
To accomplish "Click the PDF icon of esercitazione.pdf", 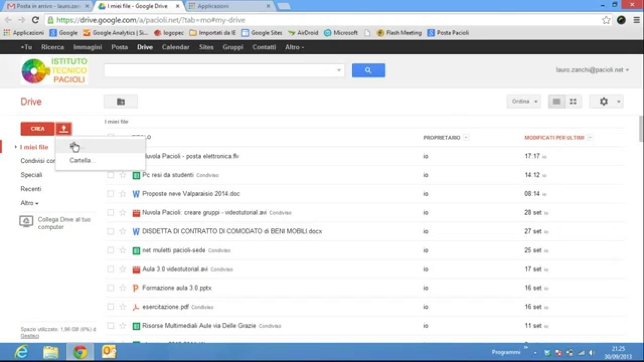I will pos(136,307).
